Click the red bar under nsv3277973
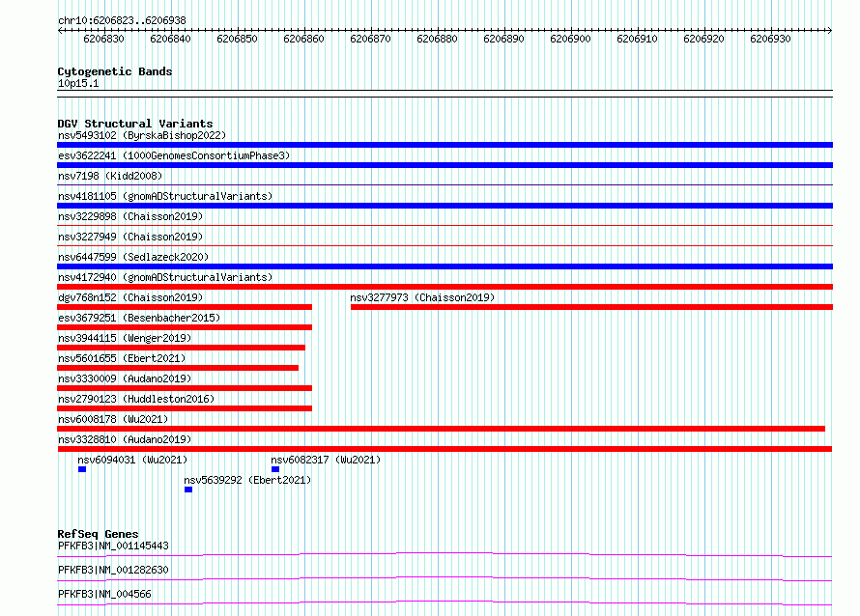860x616 pixels. 591,307
